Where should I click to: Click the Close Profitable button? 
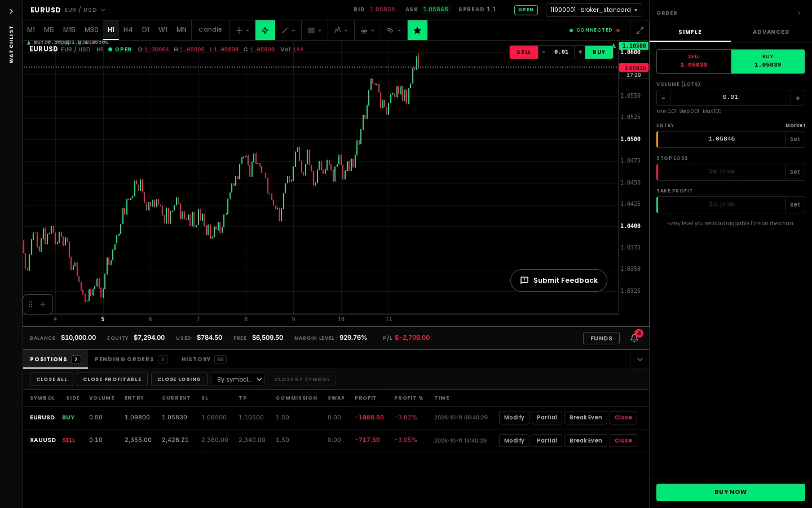pos(112,379)
